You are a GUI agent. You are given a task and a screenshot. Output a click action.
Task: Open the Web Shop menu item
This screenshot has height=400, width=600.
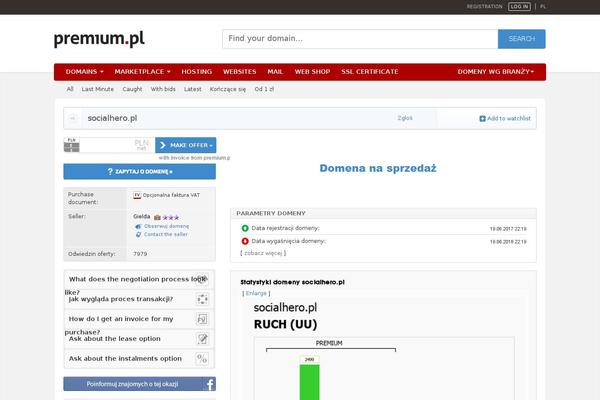click(312, 72)
